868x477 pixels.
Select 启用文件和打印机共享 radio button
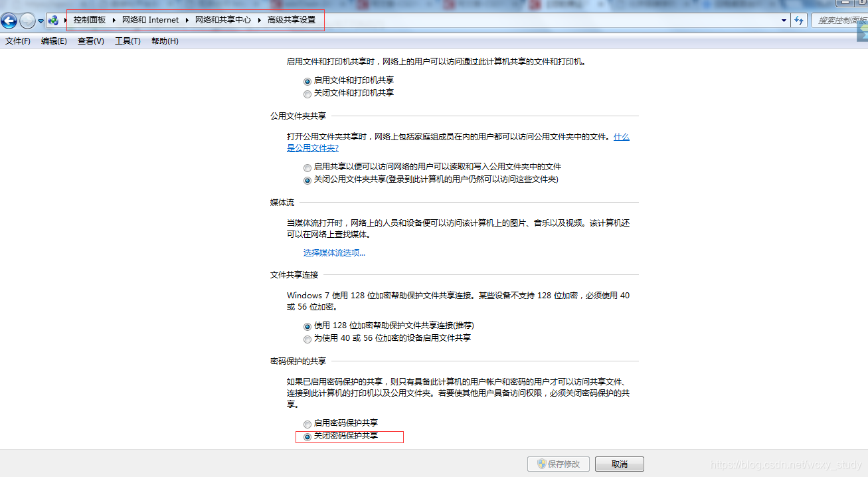(x=307, y=81)
